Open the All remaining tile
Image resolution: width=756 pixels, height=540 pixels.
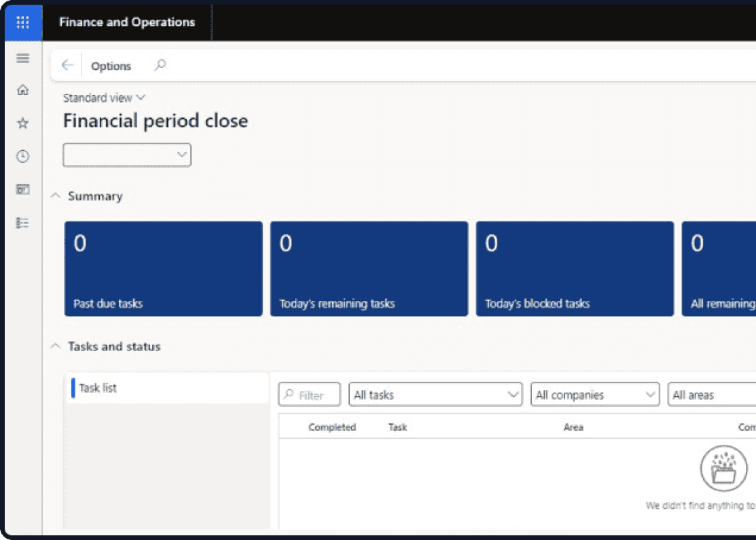coord(719,269)
